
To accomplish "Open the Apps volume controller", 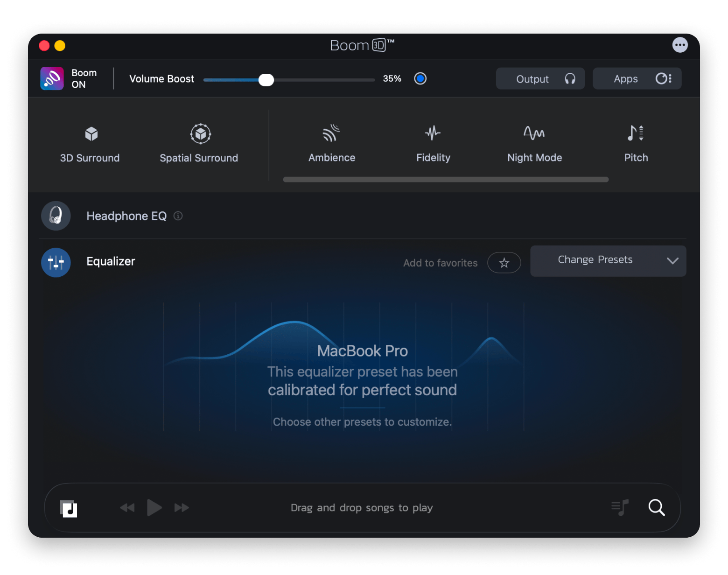I will point(637,78).
